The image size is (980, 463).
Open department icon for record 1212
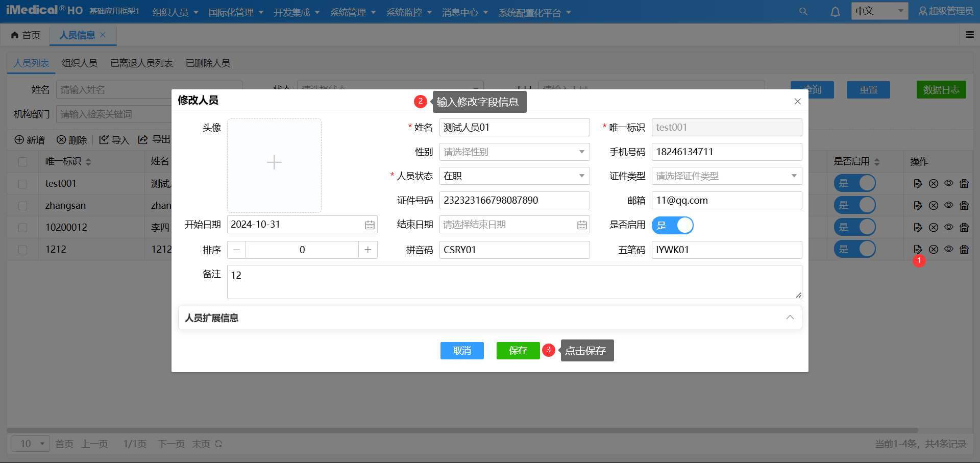tap(964, 249)
